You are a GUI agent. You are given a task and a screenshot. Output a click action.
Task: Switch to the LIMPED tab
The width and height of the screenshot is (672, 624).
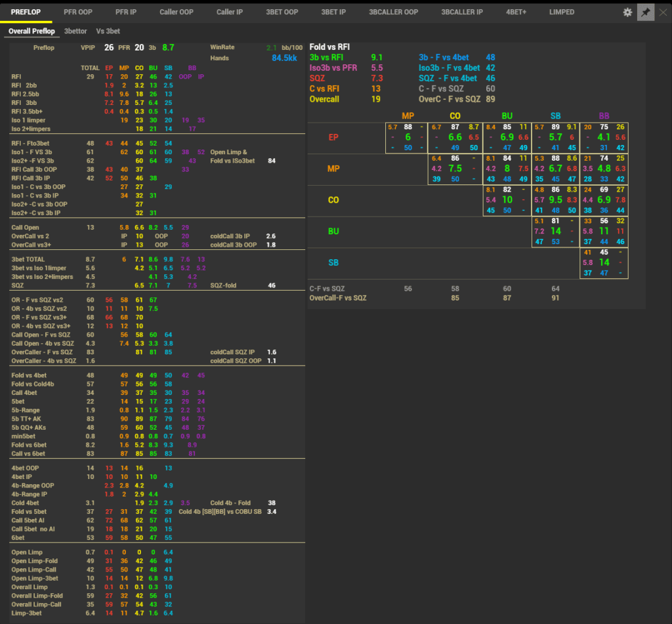[561, 12]
